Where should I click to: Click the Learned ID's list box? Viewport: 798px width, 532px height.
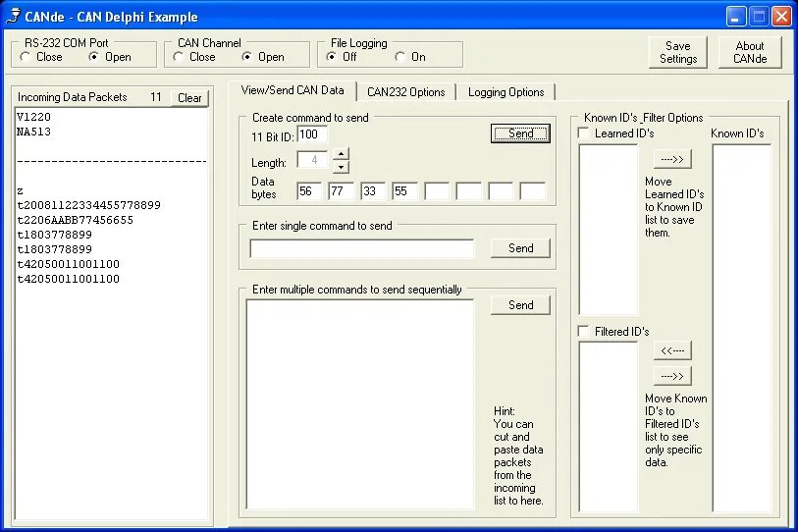click(x=609, y=230)
